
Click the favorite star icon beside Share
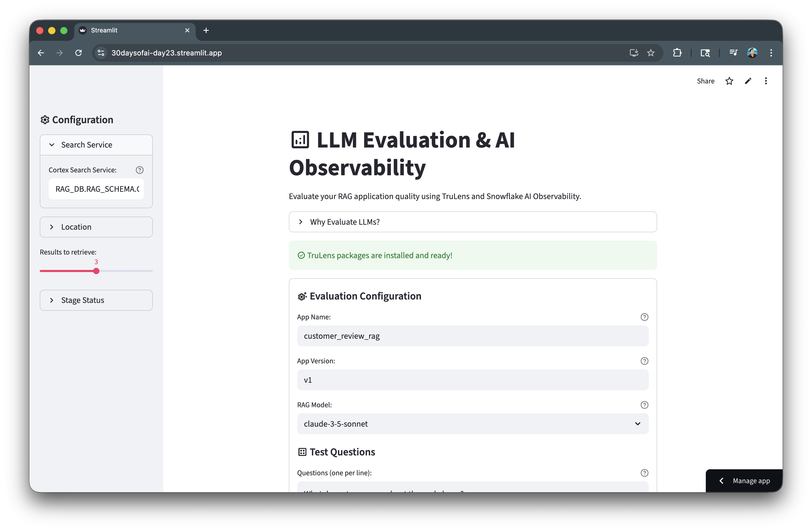pos(729,81)
